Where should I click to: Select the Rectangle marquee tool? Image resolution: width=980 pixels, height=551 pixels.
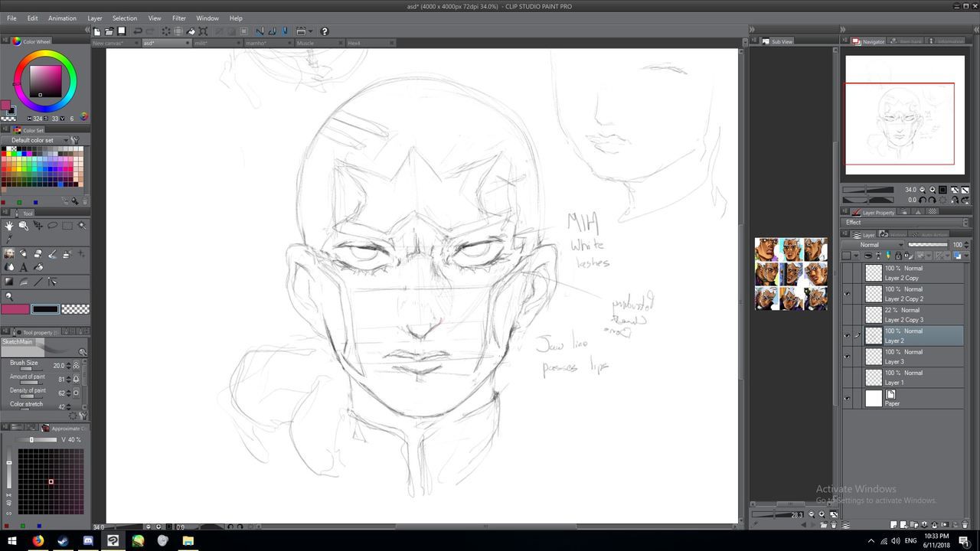(67, 226)
